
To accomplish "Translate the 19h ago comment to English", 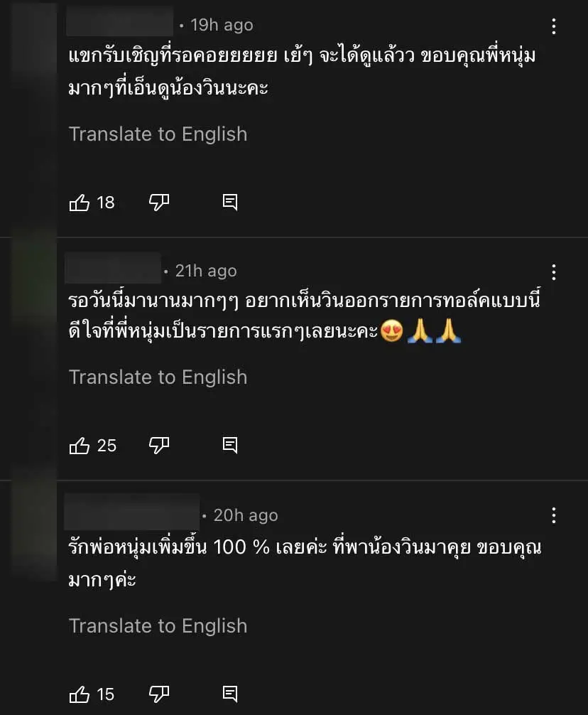I will (158, 134).
